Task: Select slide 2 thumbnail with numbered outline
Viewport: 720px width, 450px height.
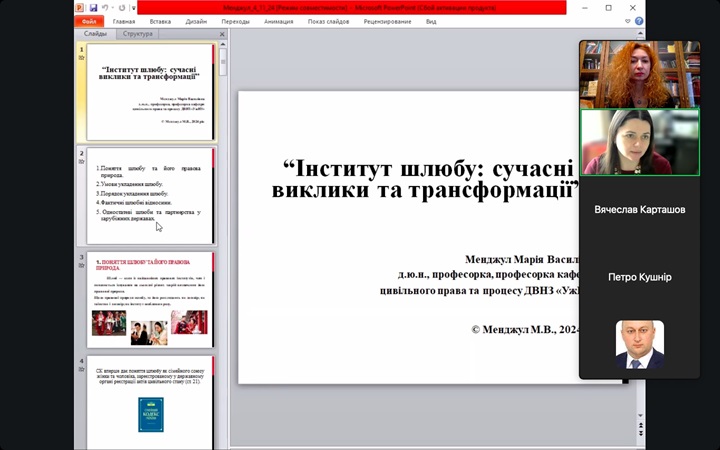Action: pos(150,195)
